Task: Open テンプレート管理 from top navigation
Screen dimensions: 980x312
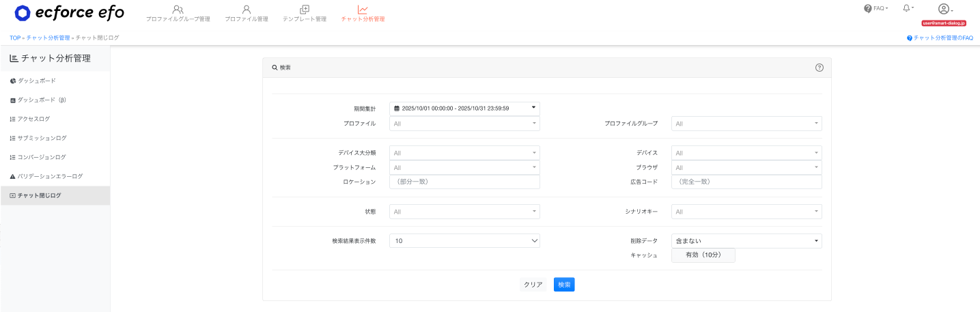Action: click(x=305, y=13)
